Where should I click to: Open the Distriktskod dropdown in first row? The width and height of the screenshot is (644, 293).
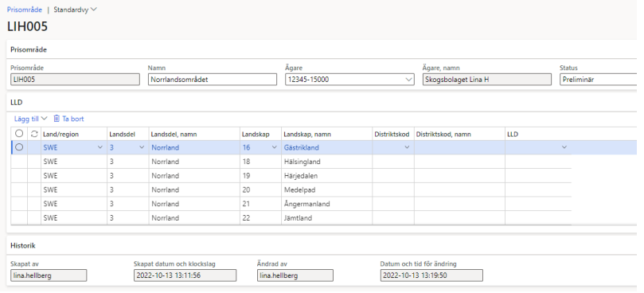click(x=407, y=148)
